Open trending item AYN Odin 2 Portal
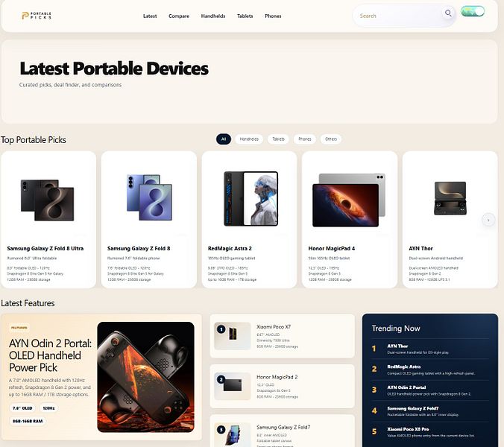This screenshot has width=504, height=447. click(x=430, y=390)
